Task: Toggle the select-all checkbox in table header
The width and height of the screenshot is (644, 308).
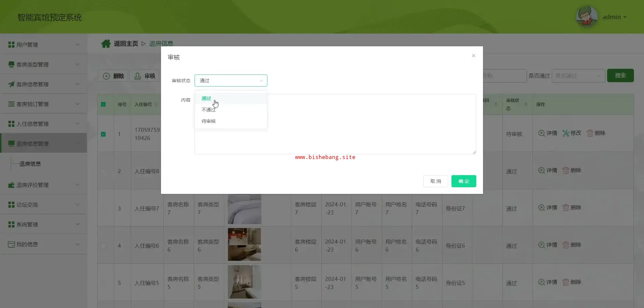Action: coord(103,104)
